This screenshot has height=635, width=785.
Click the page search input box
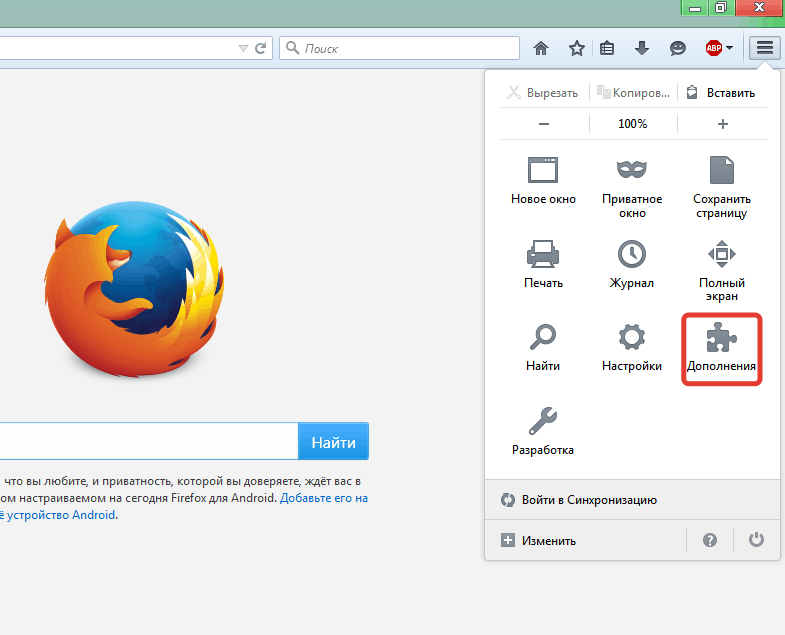[149, 442]
